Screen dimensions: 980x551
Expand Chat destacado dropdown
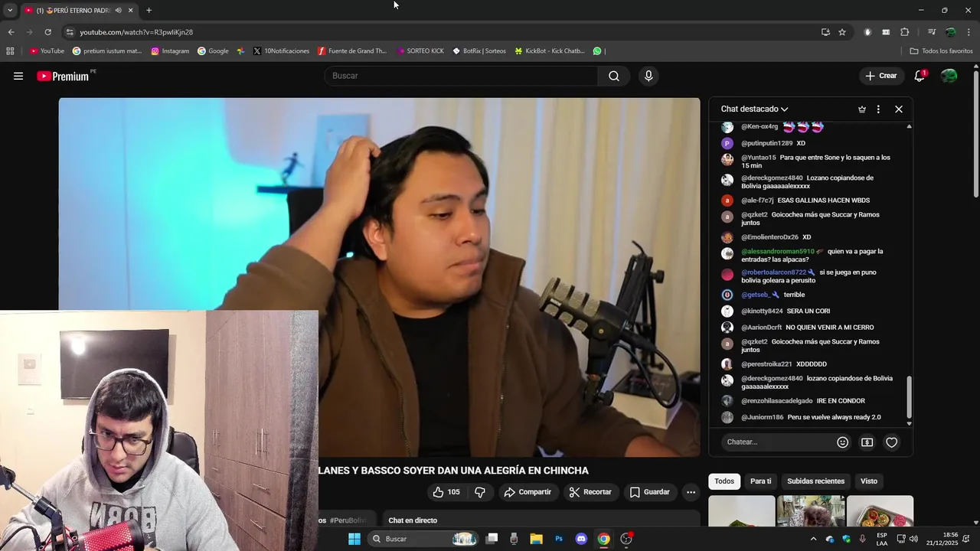pyautogui.click(x=754, y=109)
